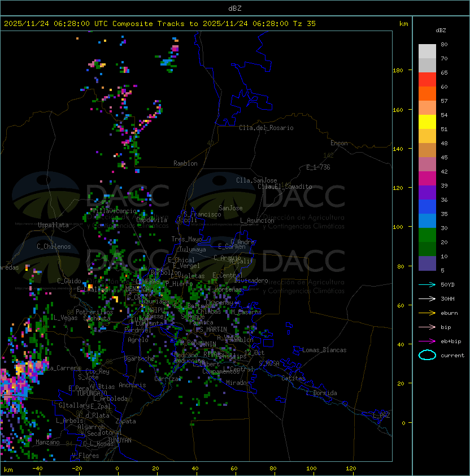The image size is (470, 476).
Task: Click the Carrizal map label
Action: (168, 379)
